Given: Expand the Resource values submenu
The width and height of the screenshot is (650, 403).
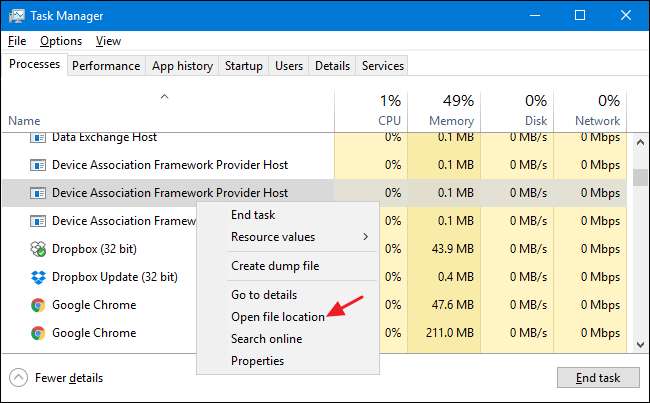Looking at the screenshot, I should coord(299,237).
